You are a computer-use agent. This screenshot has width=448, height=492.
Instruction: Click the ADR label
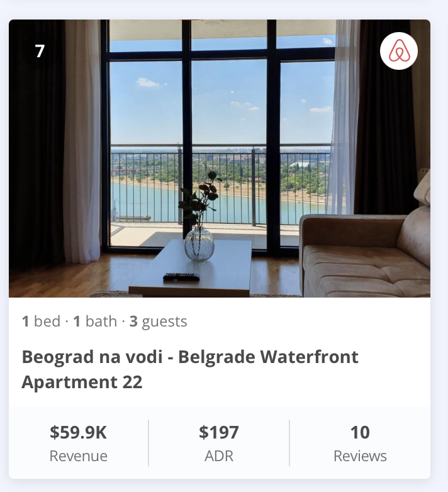(x=219, y=456)
